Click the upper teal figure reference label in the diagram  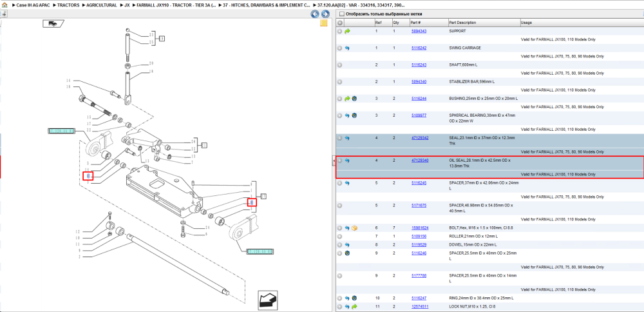[62, 131]
